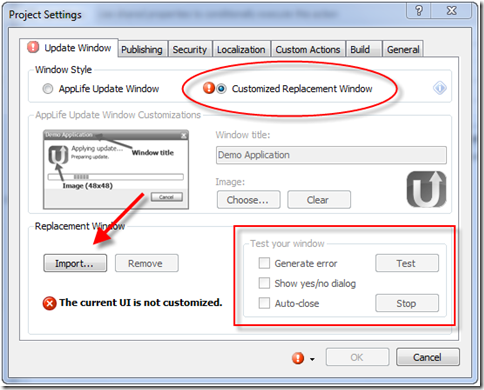The image size is (484, 390).
Task: Switch to the Update Window tab
Action: pyautogui.click(x=69, y=48)
